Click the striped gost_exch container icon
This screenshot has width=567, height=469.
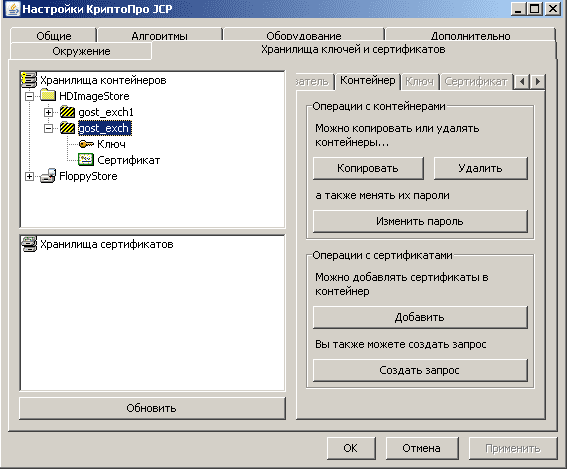67,128
